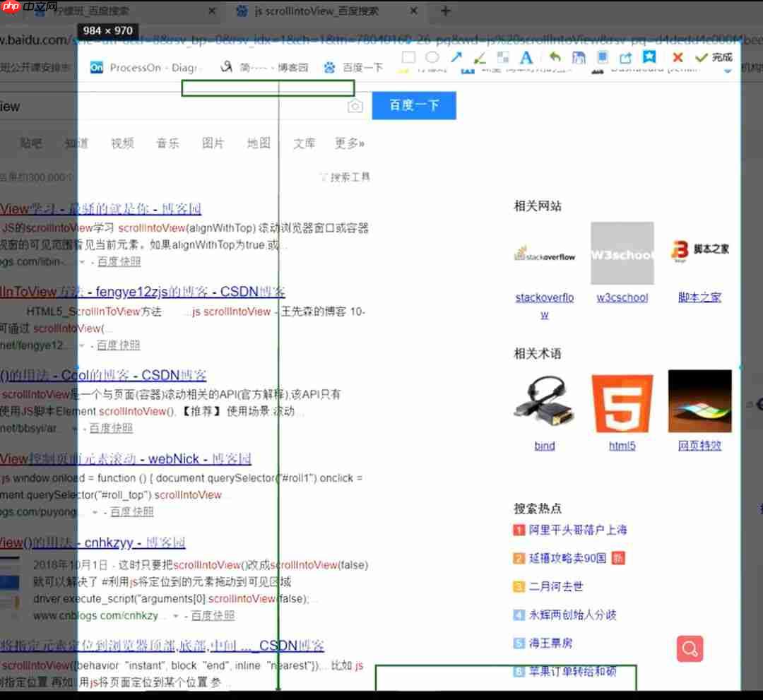Click the pink magnifier floating button

pos(689,648)
